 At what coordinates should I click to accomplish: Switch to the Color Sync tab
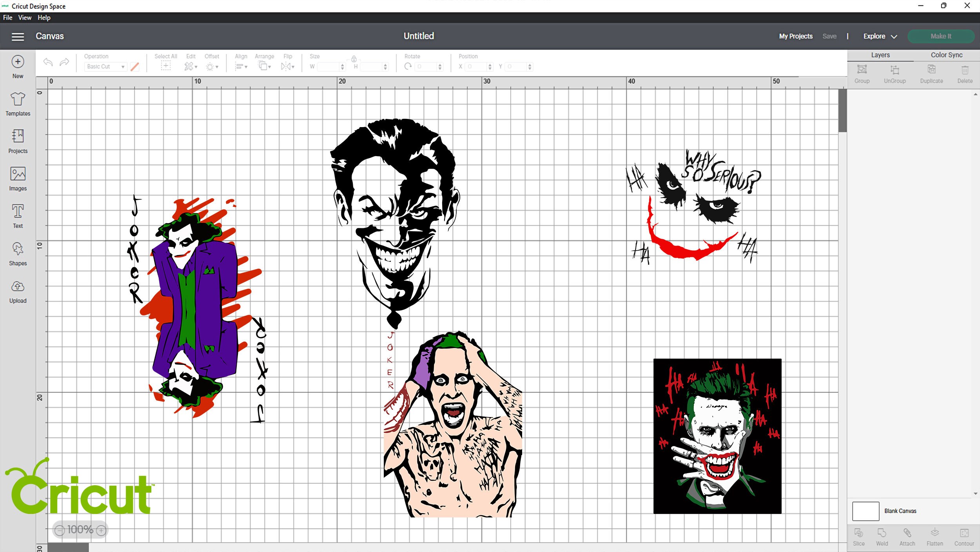pos(947,55)
